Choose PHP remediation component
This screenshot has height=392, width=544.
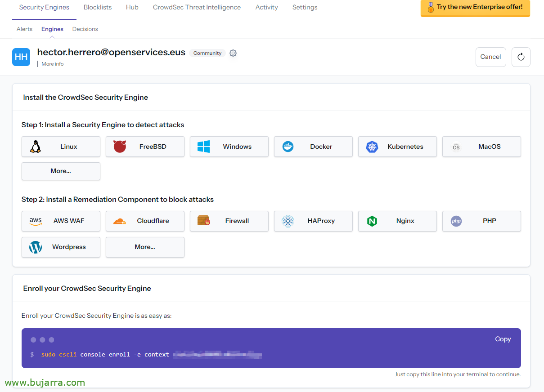(x=481, y=221)
